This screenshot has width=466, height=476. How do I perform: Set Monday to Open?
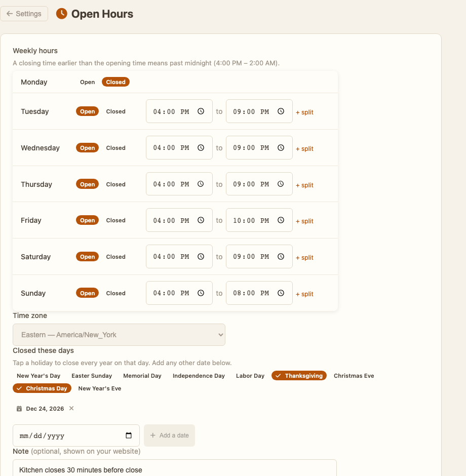click(x=88, y=82)
